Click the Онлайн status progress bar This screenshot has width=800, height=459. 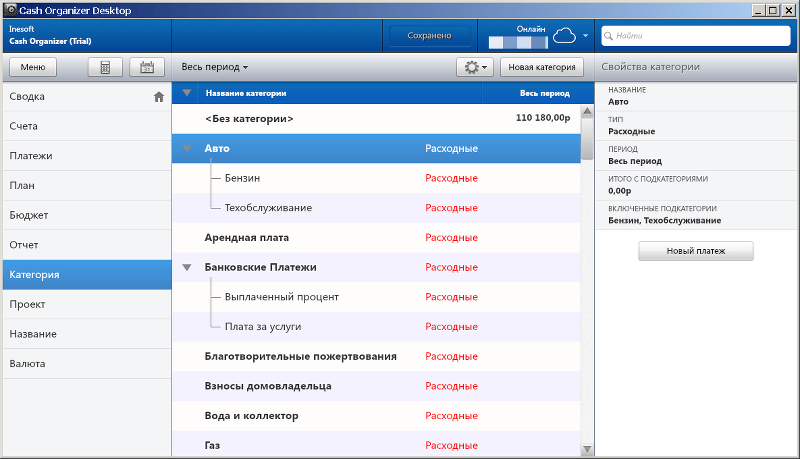coord(518,43)
